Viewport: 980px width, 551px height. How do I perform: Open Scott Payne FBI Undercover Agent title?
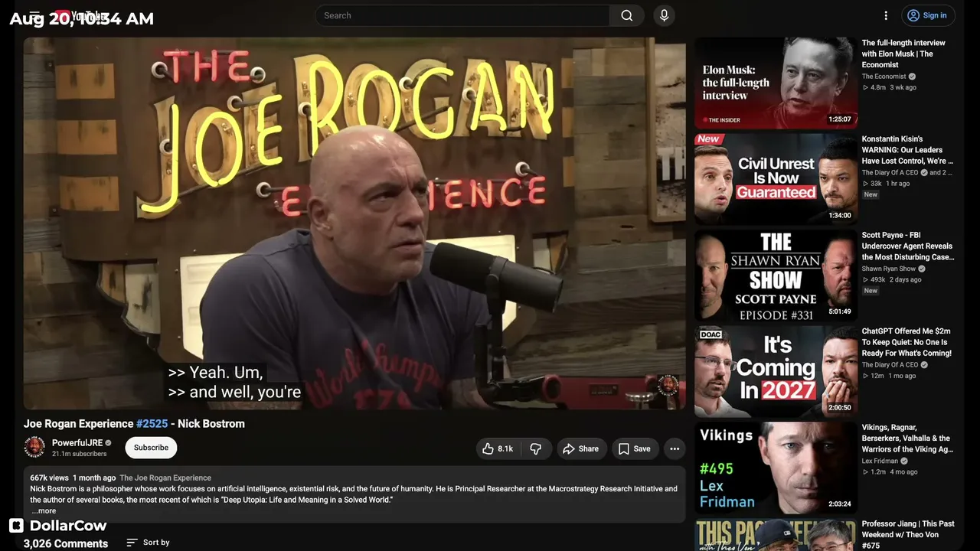908,246
